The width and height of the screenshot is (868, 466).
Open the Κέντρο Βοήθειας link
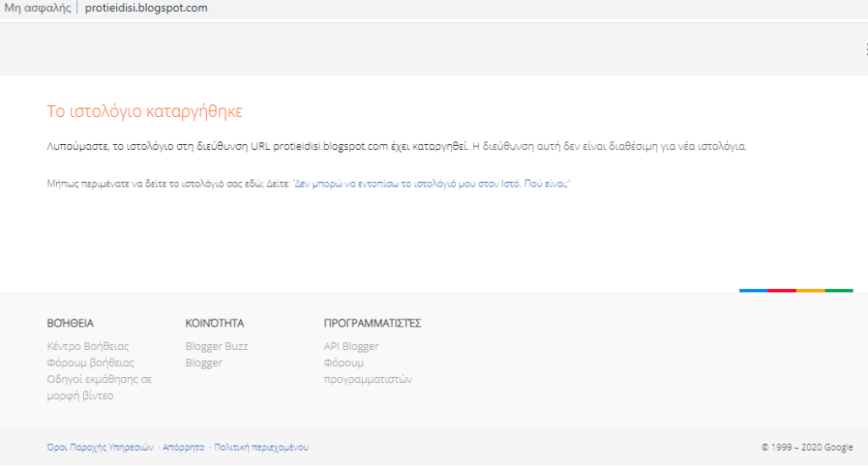pos(88,346)
